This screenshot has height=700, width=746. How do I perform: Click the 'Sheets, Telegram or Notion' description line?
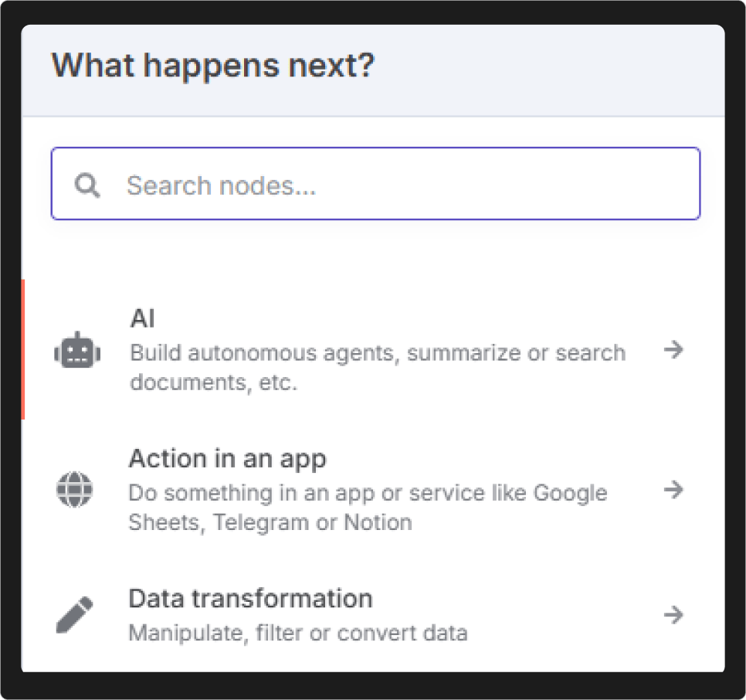270,522
